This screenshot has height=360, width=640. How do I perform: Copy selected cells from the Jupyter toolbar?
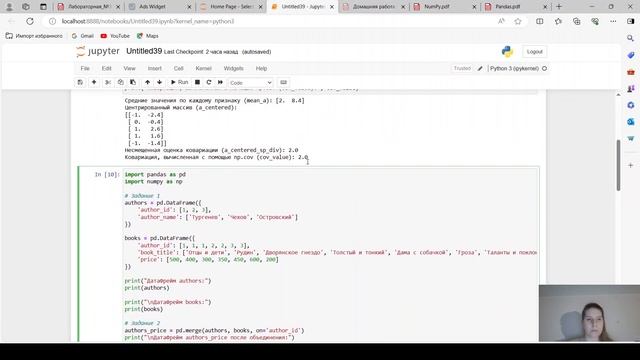(120, 82)
